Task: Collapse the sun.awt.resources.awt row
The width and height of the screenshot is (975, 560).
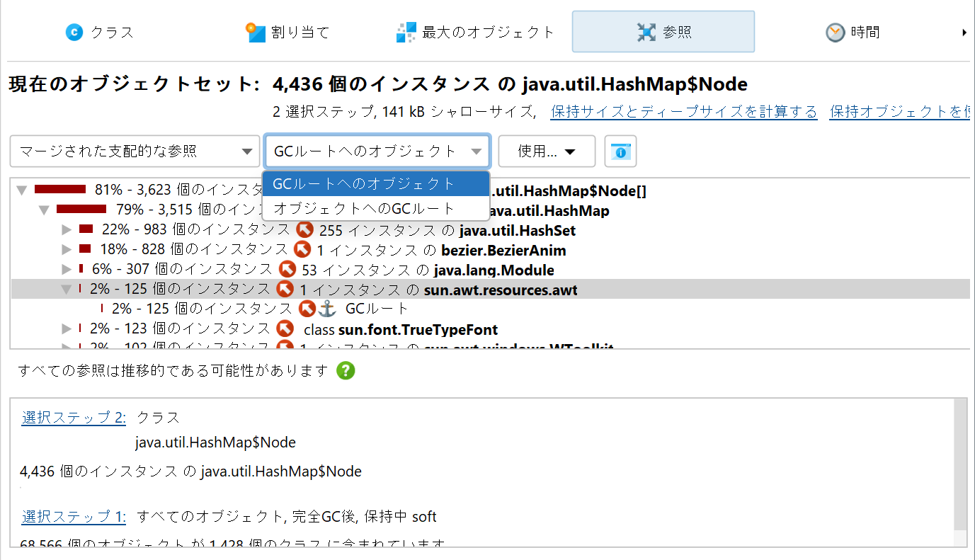Action: (x=67, y=289)
